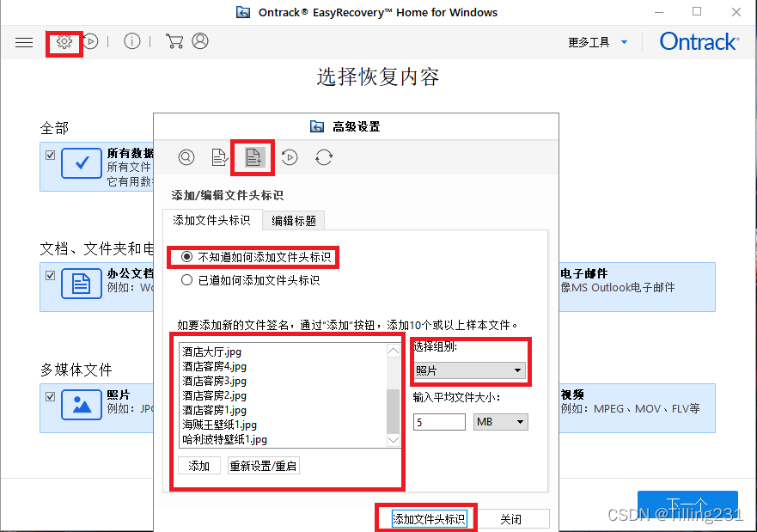757x532 pixels.
Task: Toggle the 所有数据 checkbox
Action: [x=50, y=155]
